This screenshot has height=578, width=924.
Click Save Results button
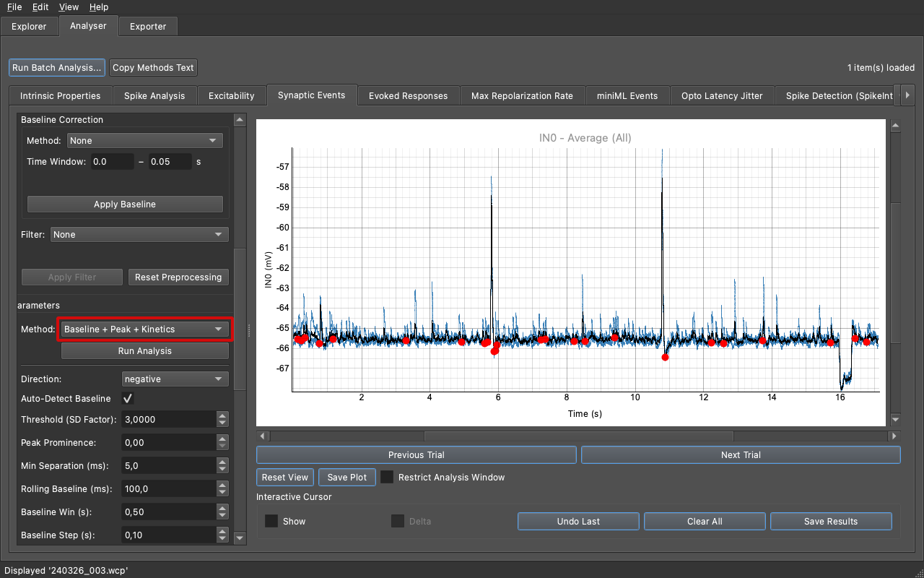(x=831, y=522)
